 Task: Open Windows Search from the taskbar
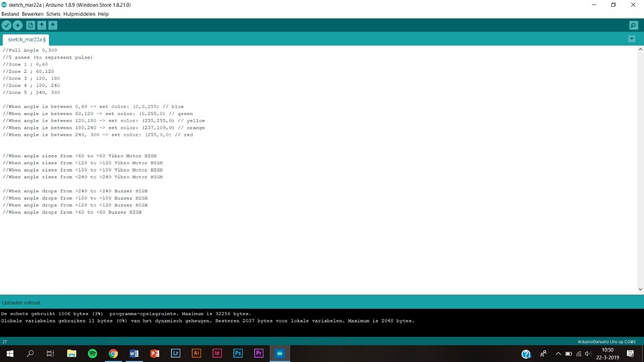coord(30,353)
